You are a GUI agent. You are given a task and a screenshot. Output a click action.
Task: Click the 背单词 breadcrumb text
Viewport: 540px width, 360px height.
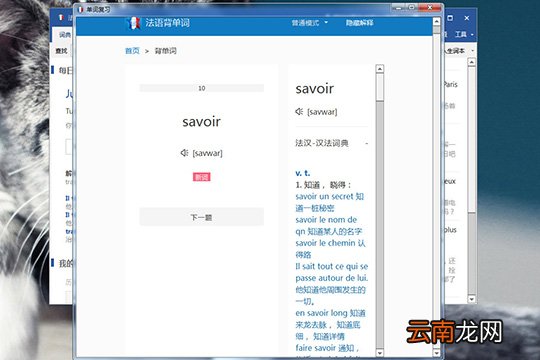pos(166,51)
